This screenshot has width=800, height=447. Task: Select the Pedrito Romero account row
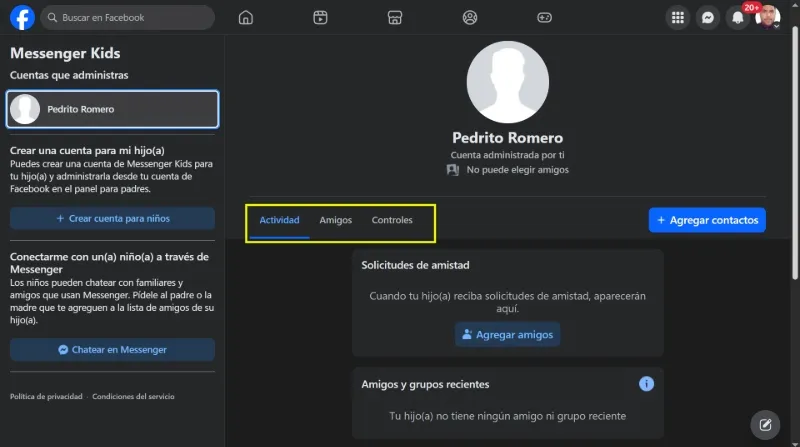(x=112, y=109)
